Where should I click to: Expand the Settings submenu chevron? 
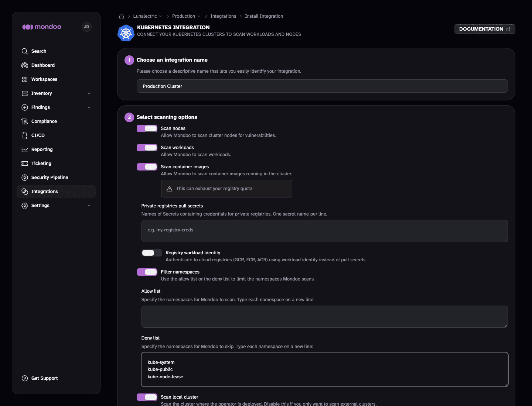point(89,206)
